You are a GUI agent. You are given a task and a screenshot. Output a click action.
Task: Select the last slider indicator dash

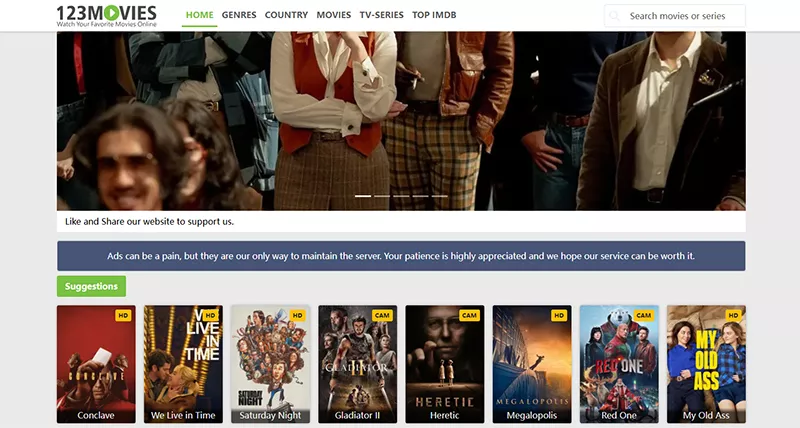click(x=439, y=196)
